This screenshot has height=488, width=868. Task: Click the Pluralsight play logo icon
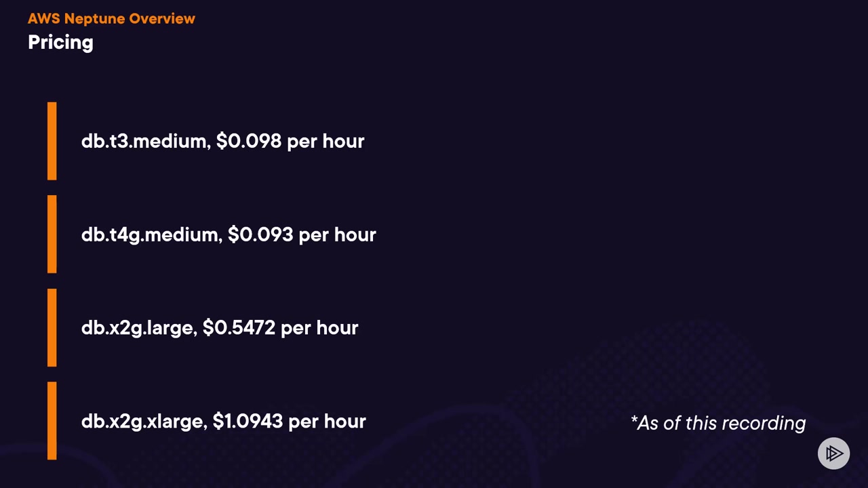pyautogui.click(x=833, y=453)
